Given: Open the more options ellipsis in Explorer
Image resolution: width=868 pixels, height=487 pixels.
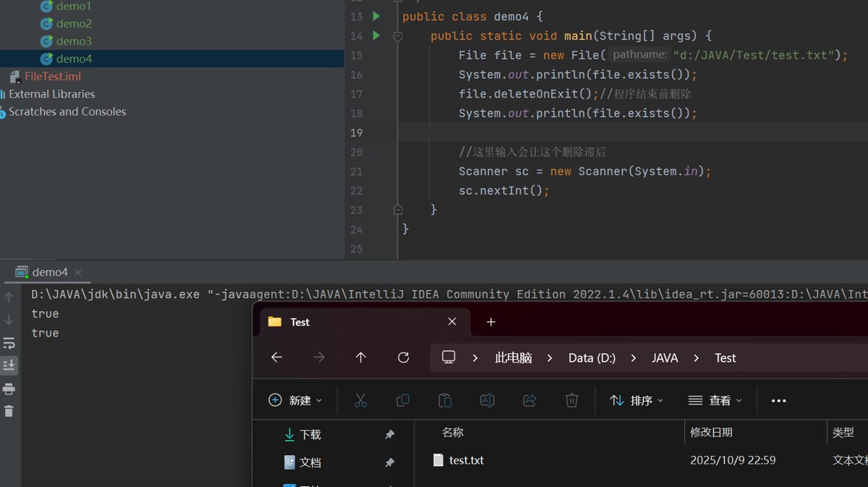Looking at the screenshot, I should coord(778,400).
